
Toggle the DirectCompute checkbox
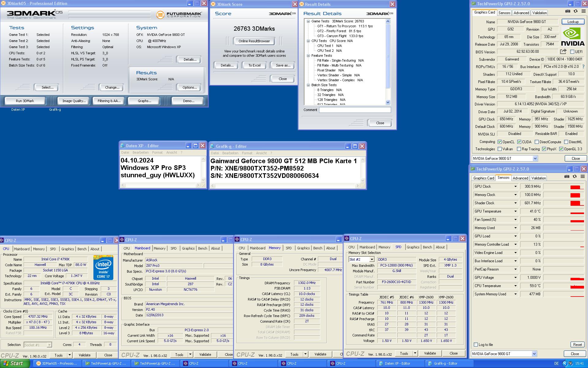click(537, 142)
